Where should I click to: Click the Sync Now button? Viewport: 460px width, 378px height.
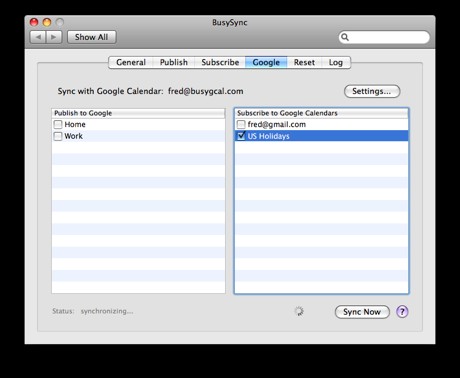tap(362, 312)
